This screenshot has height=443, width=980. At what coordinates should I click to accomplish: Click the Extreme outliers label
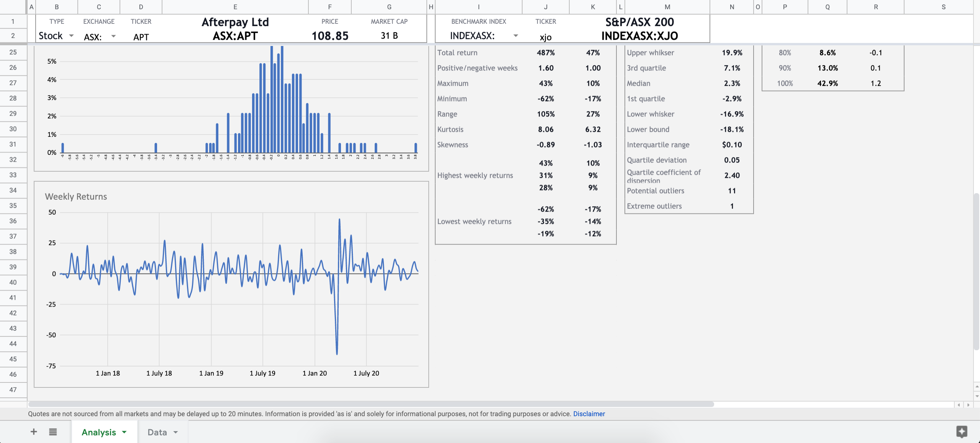(x=654, y=206)
